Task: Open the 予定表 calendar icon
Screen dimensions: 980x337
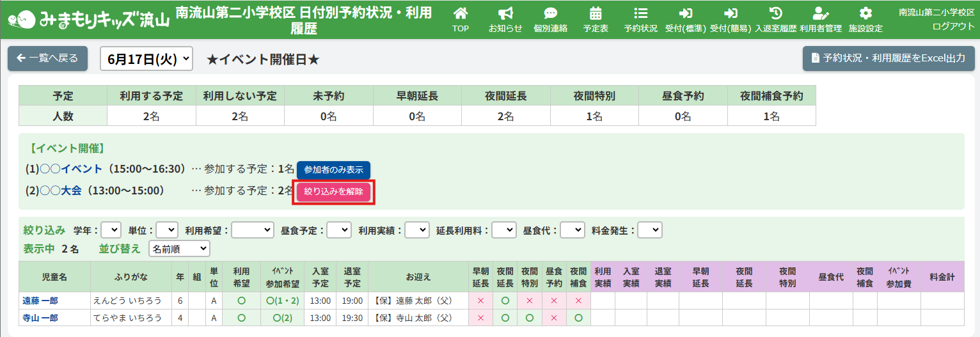Action: click(x=596, y=13)
